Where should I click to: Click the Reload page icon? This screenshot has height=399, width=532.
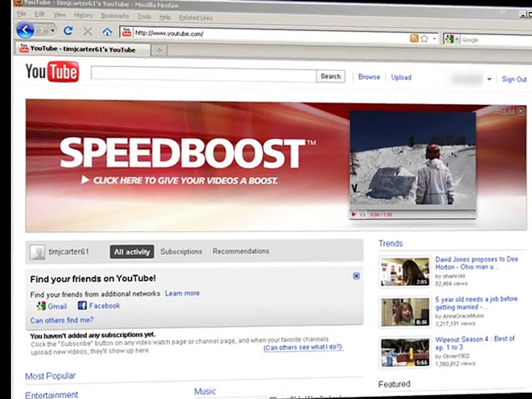click(x=68, y=31)
